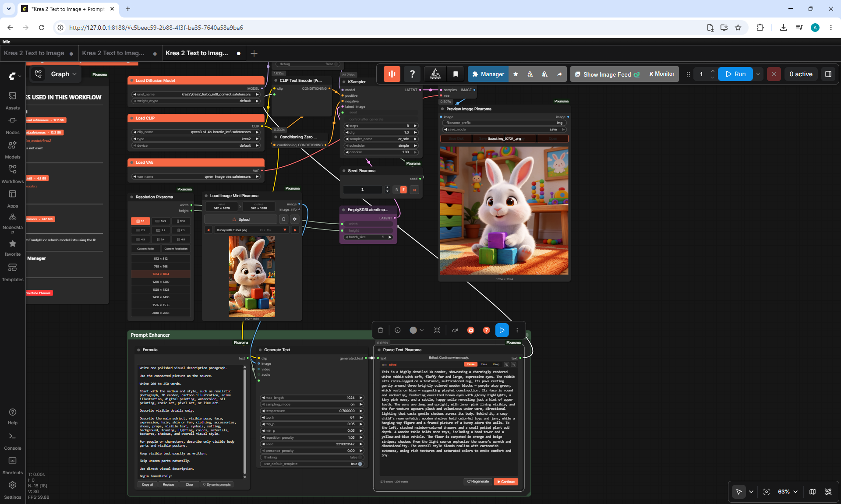Select Pass mode in Pause Text node
Image resolution: width=841 pixels, height=504 pixels.
pyautogui.click(x=484, y=364)
